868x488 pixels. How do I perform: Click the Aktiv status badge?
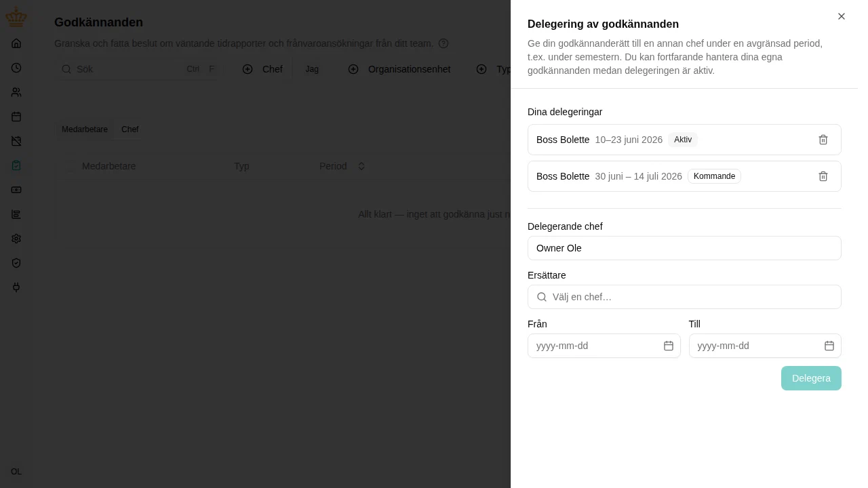pyautogui.click(x=683, y=140)
